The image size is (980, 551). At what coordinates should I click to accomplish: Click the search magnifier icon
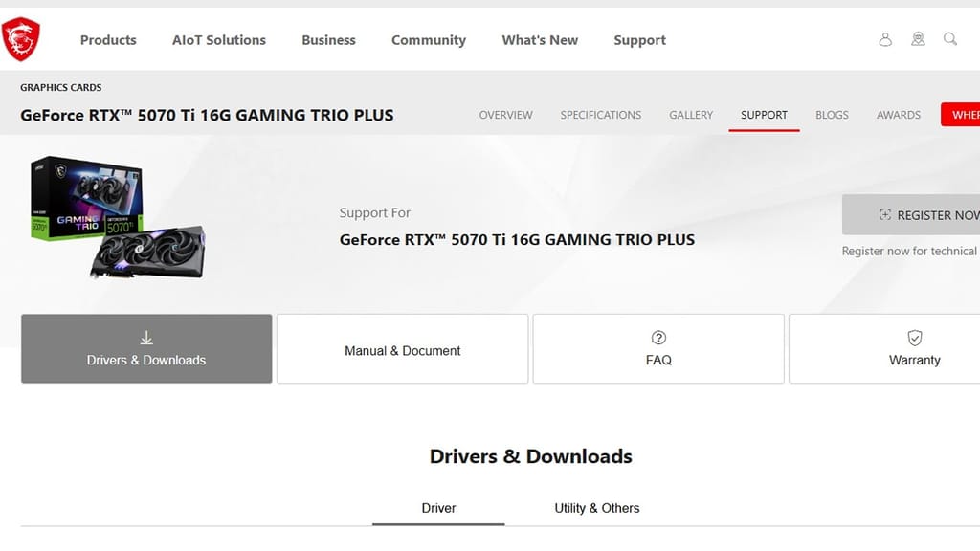pyautogui.click(x=950, y=39)
